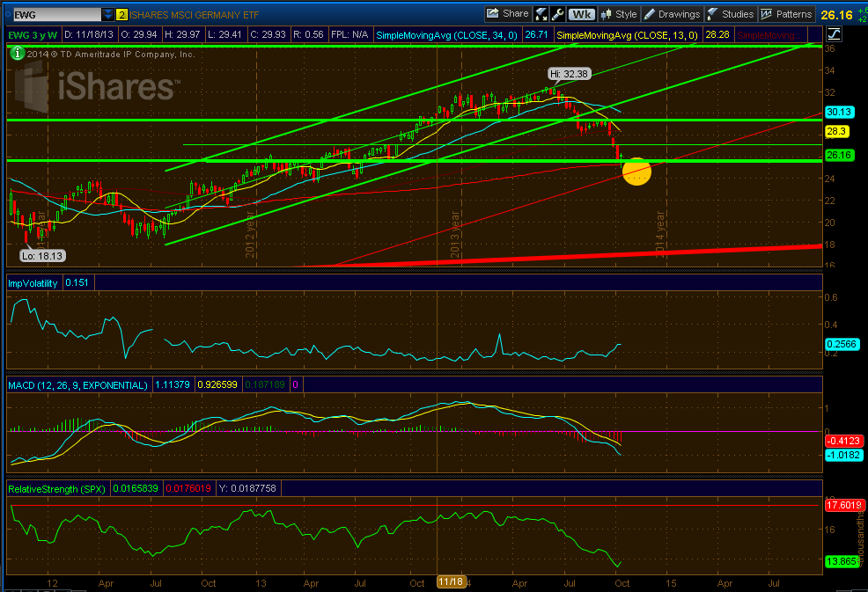Click the blue link circle beside symbol
Image resolution: width=868 pixels, height=592 pixels.
[x=8, y=14]
